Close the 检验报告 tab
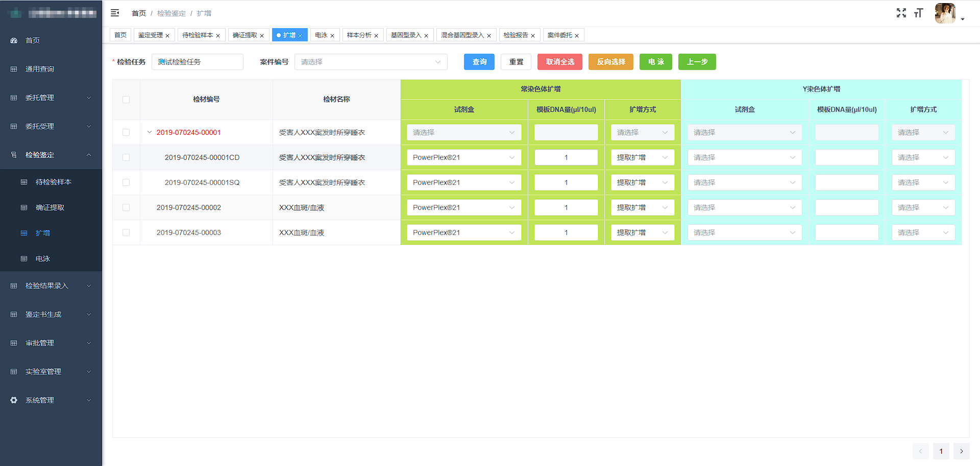 tap(533, 36)
